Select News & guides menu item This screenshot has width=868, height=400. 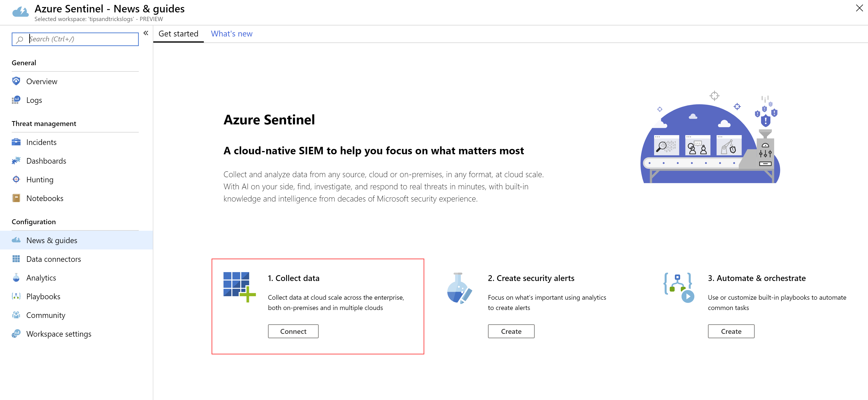pyautogui.click(x=77, y=240)
